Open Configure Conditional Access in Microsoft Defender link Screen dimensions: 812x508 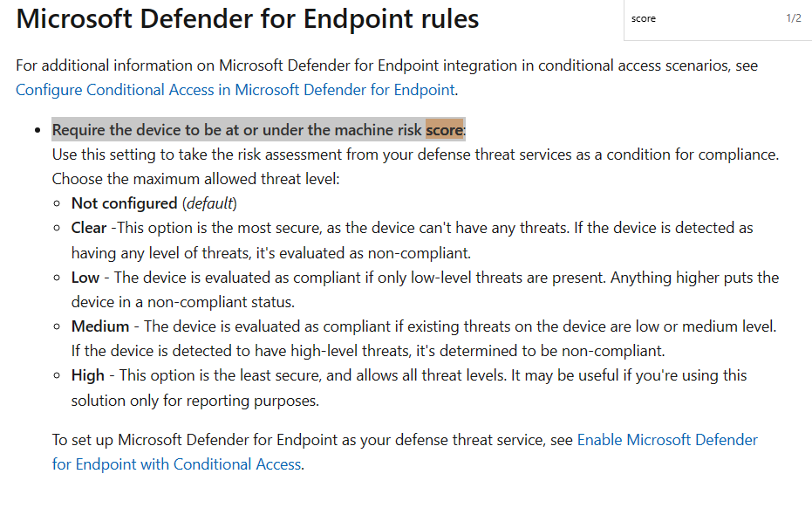coord(235,90)
